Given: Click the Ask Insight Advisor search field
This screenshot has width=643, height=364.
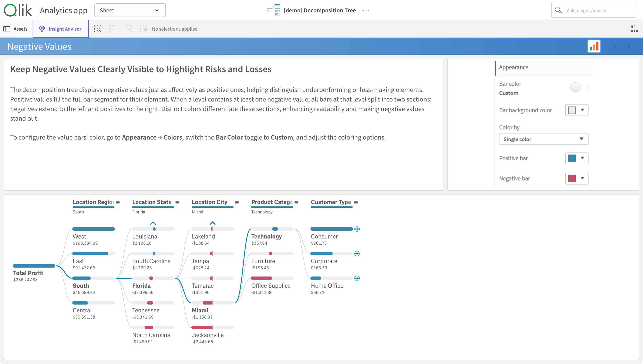Looking at the screenshot, I should (x=593, y=10).
